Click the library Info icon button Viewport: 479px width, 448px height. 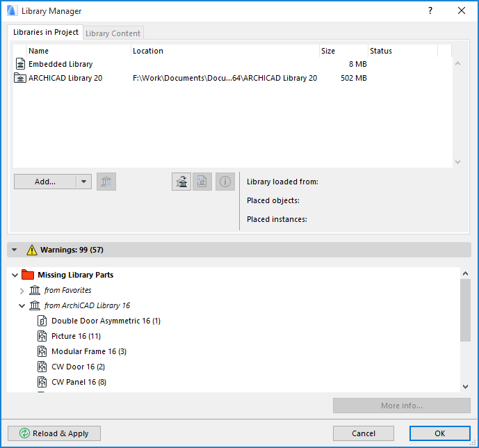click(225, 182)
